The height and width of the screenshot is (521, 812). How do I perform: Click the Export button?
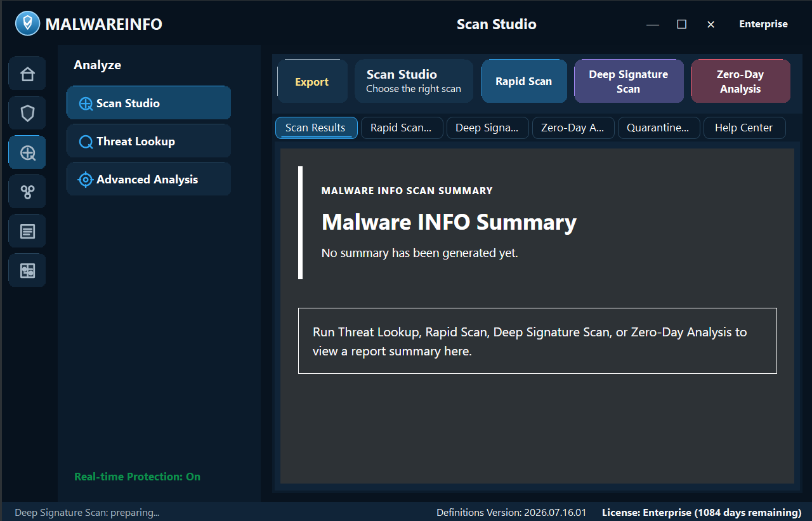pyautogui.click(x=312, y=81)
